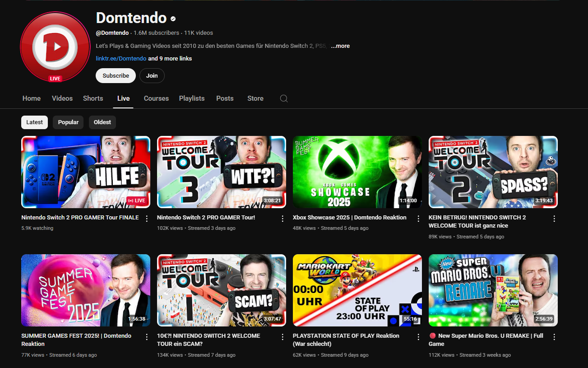Show the 'and 9 more links' list
588x368 pixels.
170,59
